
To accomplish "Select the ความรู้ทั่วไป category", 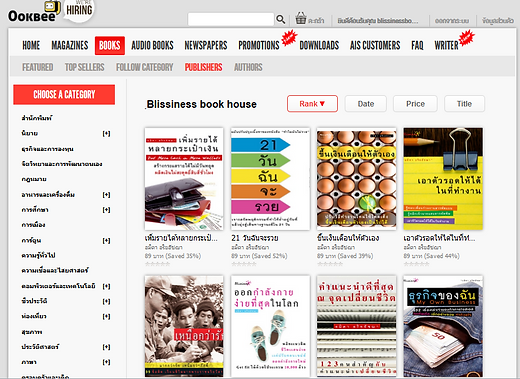I will click(x=38, y=256).
